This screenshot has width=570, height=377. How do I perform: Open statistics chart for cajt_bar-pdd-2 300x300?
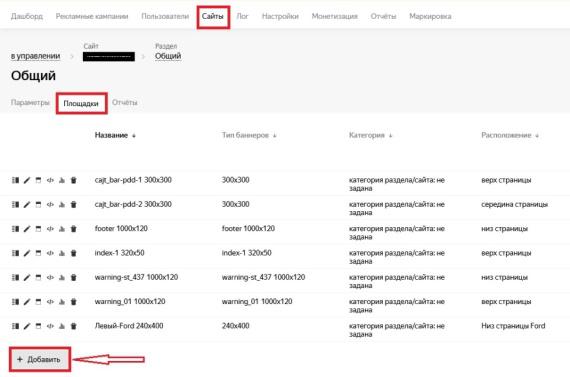[x=62, y=205]
